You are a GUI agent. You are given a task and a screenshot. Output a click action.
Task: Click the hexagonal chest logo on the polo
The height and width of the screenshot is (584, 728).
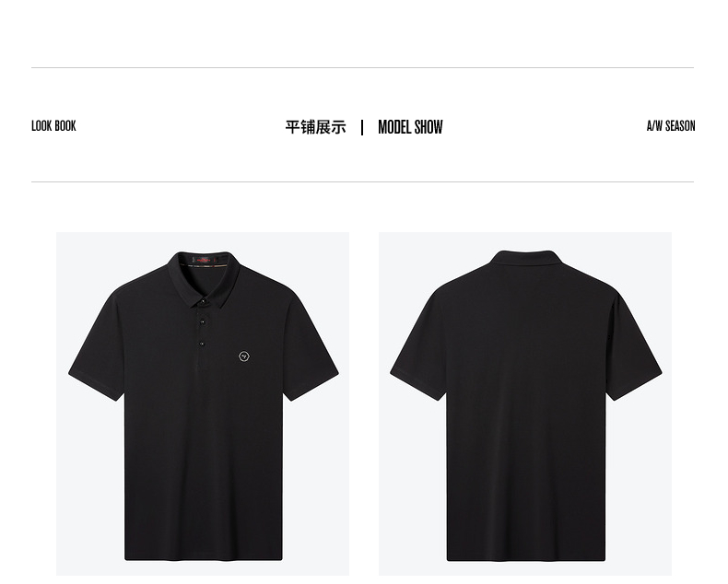[244, 356]
